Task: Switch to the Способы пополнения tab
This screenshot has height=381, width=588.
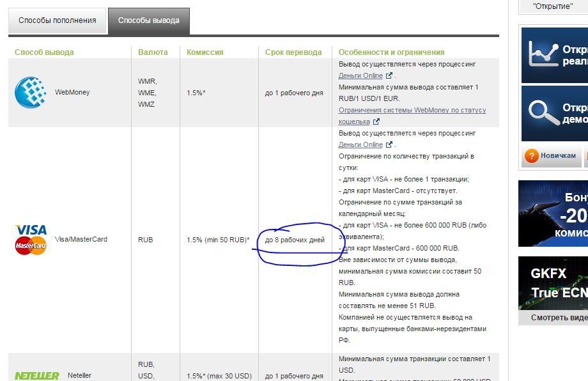Action: (58, 20)
